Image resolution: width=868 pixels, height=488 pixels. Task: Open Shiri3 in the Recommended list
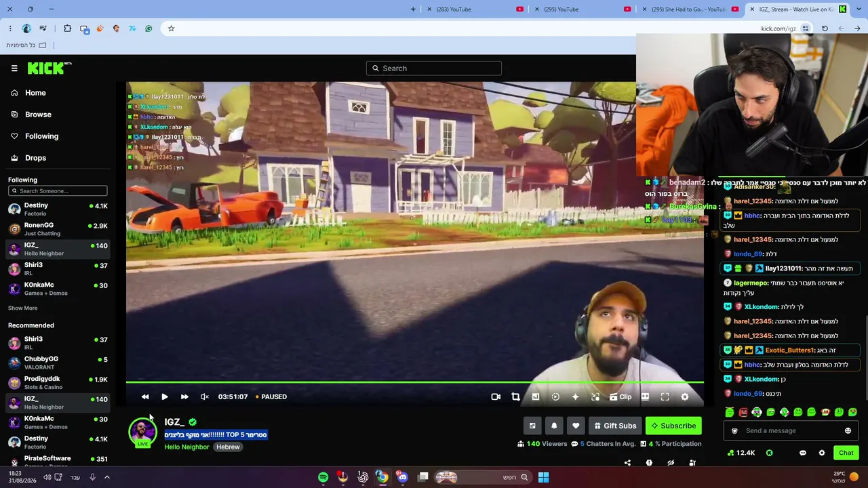[x=58, y=343]
